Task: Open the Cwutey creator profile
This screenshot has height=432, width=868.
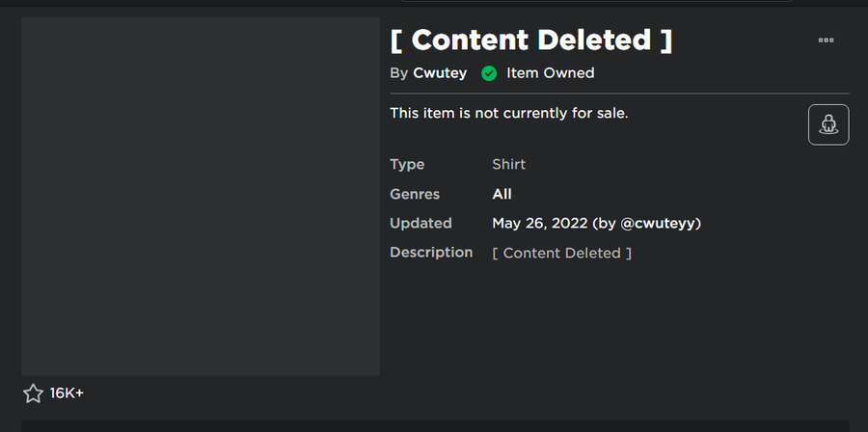Action: [440, 73]
